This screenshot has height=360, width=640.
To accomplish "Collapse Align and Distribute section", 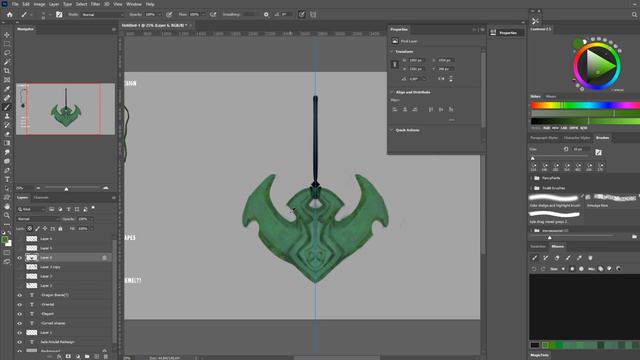I will point(392,92).
